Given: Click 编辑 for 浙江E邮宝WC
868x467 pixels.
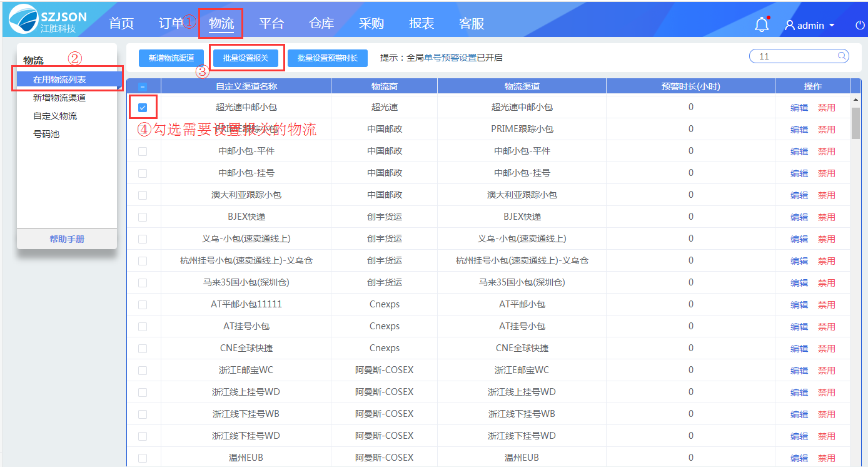Looking at the screenshot, I should tap(799, 371).
